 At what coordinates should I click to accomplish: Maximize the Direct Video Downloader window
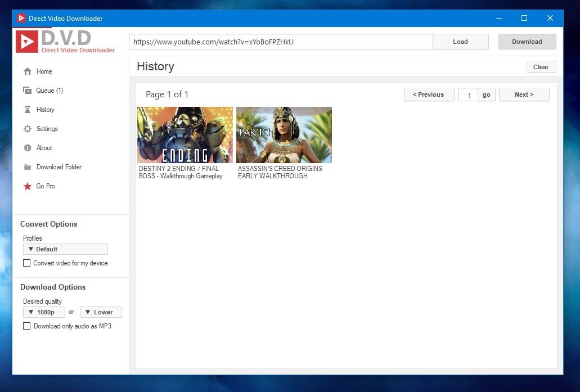pyautogui.click(x=524, y=18)
